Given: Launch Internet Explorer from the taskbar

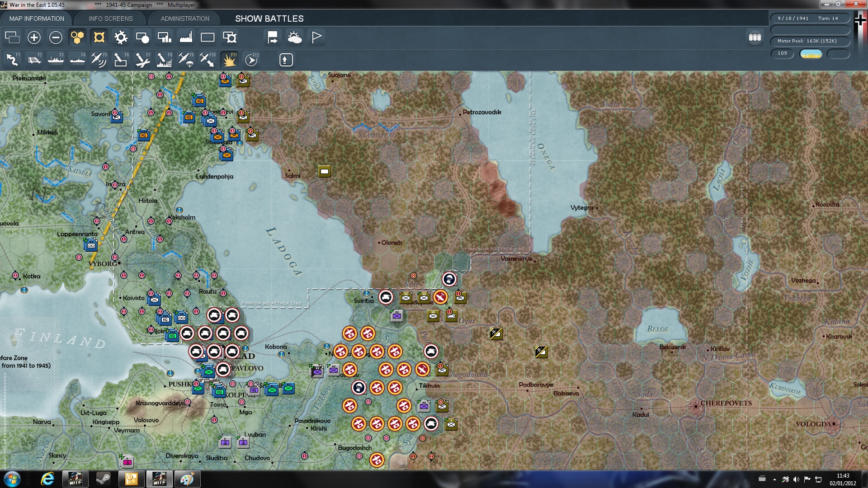Looking at the screenshot, I should [47, 479].
